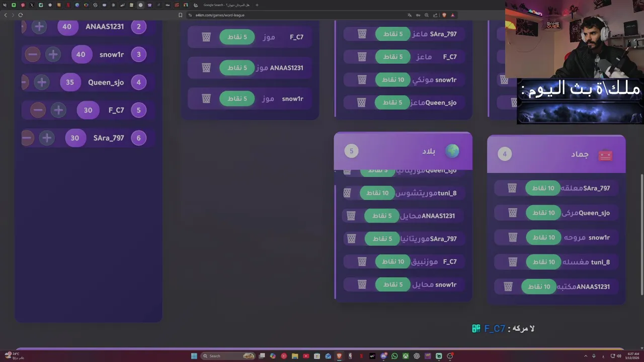Click 10 نقاط badge for ANAAS1231's مكتبه
Image resolution: width=644 pixels, height=362 pixels.
pos(539,287)
